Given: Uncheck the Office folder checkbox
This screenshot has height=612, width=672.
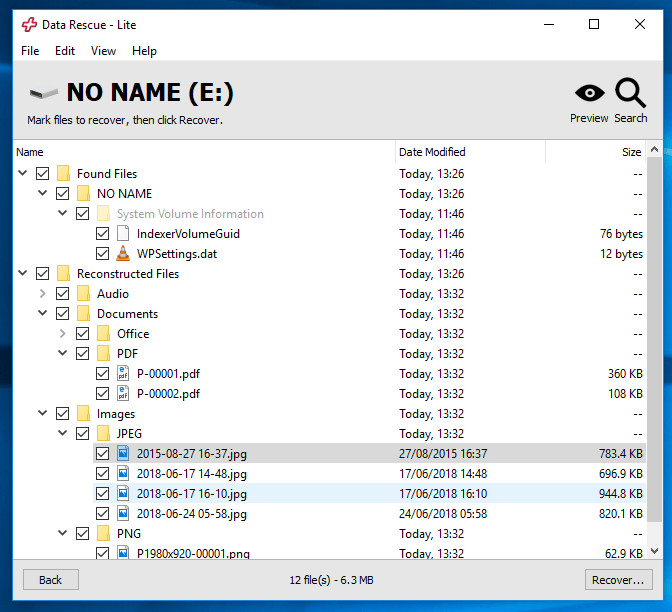Looking at the screenshot, I should tap(82, 334).
